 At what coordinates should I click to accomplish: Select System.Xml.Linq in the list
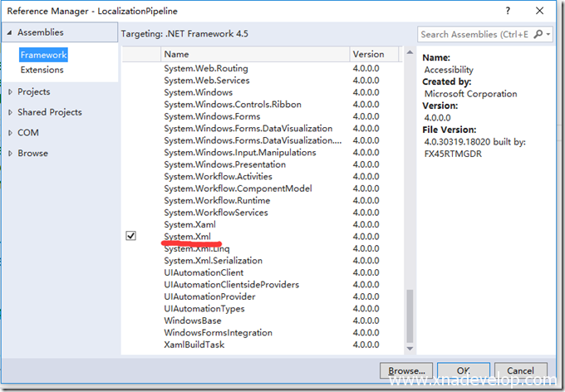pos(197,249)
